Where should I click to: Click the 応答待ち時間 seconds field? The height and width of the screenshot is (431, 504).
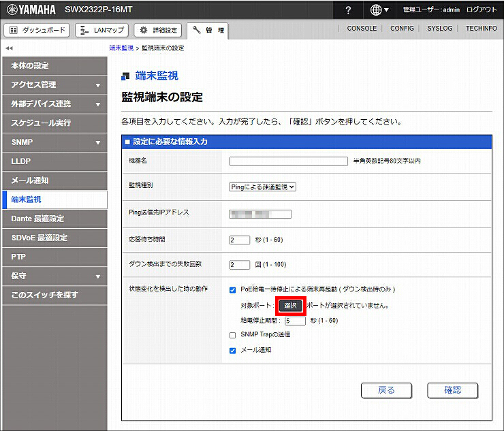pyautogui.click(x=240, y=240)
